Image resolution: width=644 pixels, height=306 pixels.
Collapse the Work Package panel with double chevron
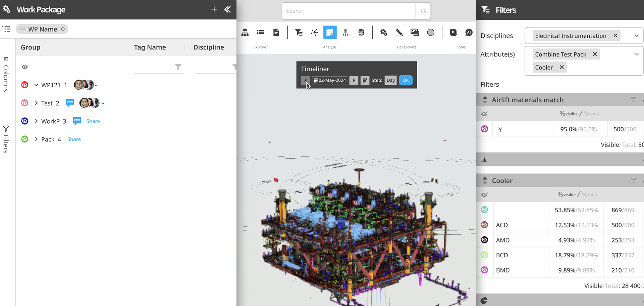coord(227,9)
